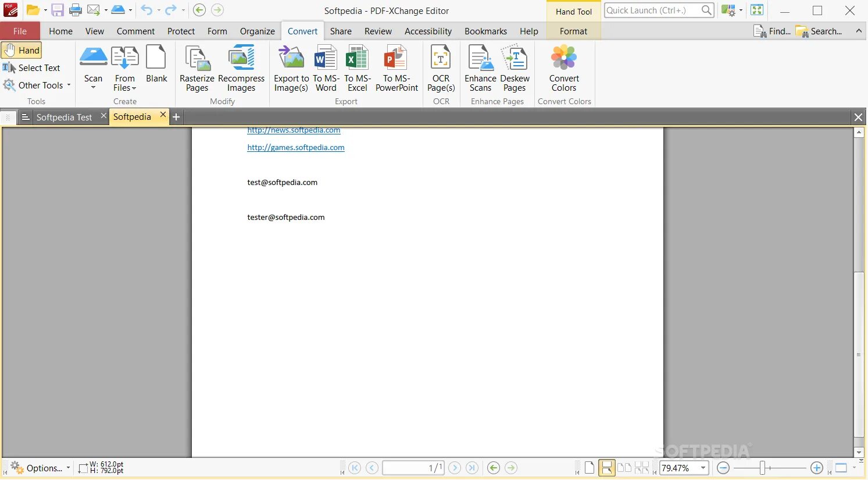Enable single page layout
Image resolution: width=868 pixels, height=480 pixels.
pyautogui.click(x=590, y=468)
